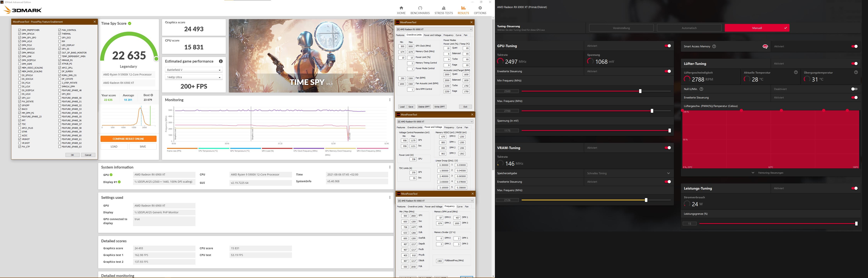Uncheck the GFXOFF feature

[20, 105]
